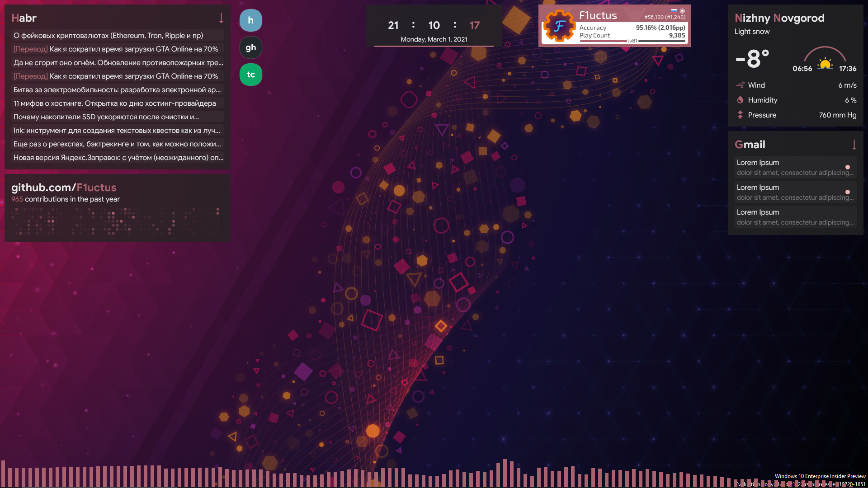
Task: Expand Habr feed with the down arrow
Action: (x=221, y=18)
